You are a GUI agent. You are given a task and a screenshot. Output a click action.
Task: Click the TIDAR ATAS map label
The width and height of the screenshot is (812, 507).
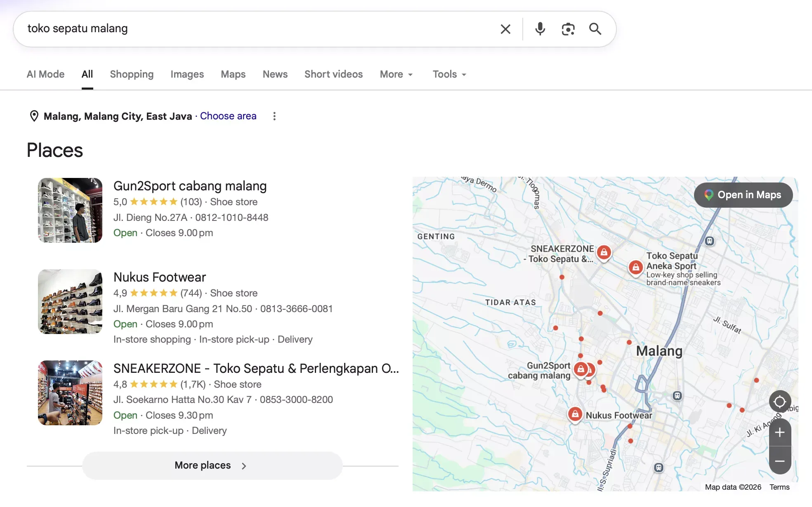coord(510,302)
